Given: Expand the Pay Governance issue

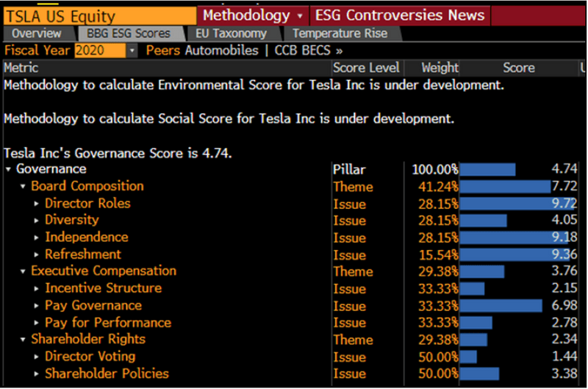Looking at the screenshot, I should coord(36,305).
